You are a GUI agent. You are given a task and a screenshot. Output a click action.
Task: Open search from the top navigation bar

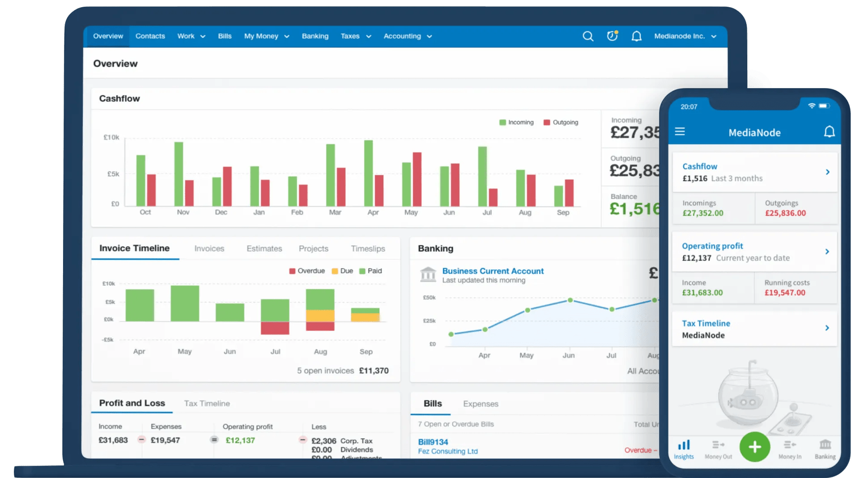588,36
